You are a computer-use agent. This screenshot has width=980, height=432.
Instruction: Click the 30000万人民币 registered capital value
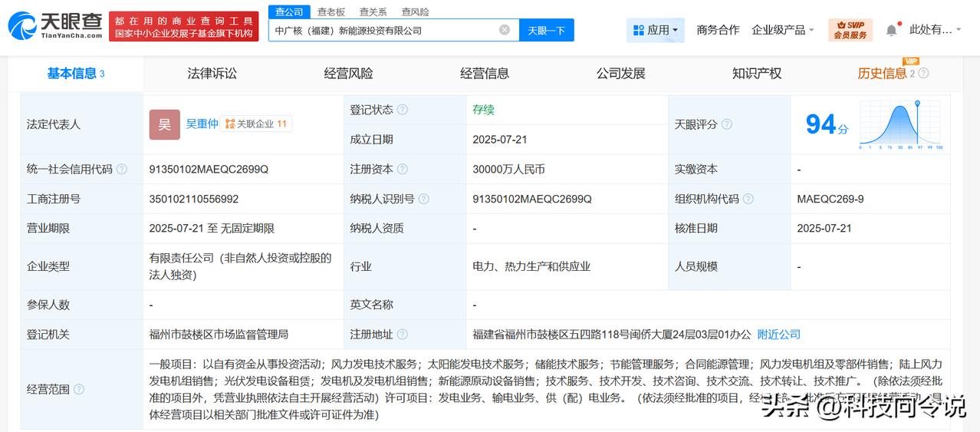509,169
